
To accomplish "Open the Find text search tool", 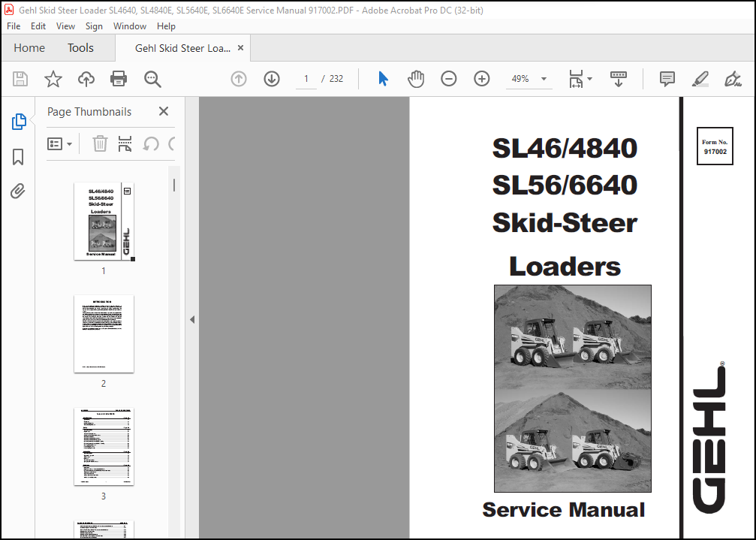I will (152, 79).
